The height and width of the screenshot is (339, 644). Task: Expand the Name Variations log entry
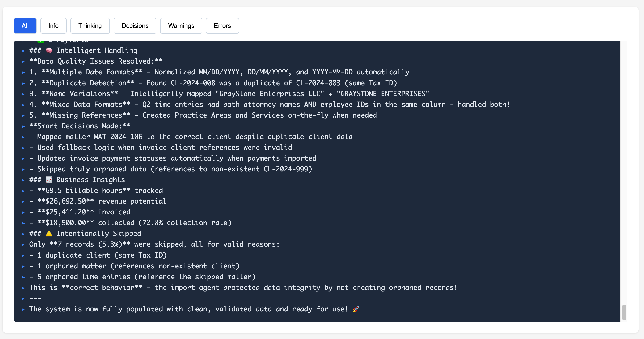point(23,94)
